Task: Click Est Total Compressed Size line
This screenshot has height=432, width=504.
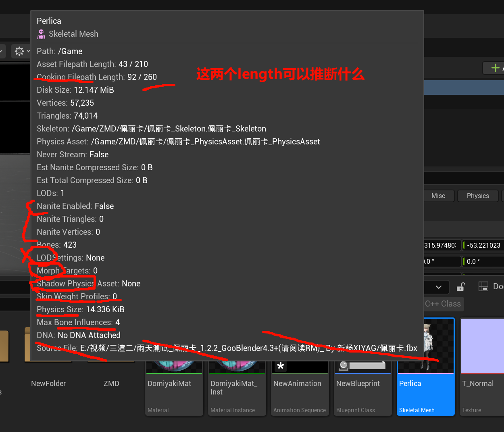Action: [x=92, y=180]
